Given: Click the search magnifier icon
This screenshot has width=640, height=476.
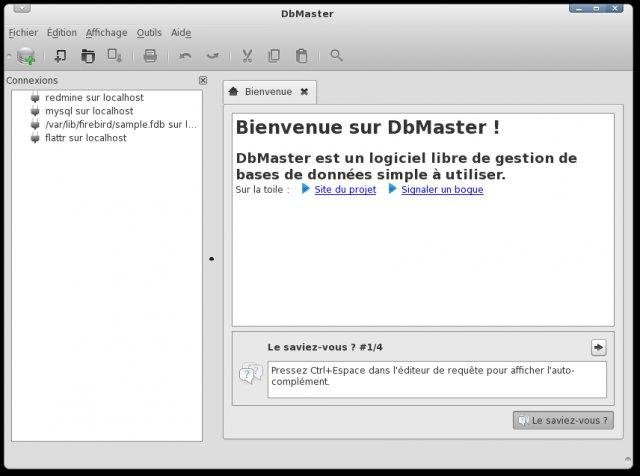Looking at the screenshot, I should click(x=336, y=56).
